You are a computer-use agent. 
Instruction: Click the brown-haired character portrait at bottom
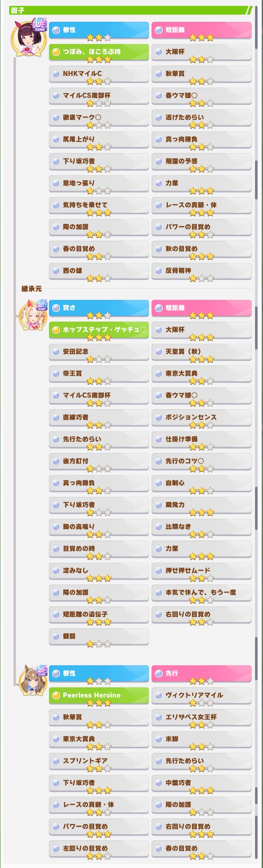click(32, 681)
